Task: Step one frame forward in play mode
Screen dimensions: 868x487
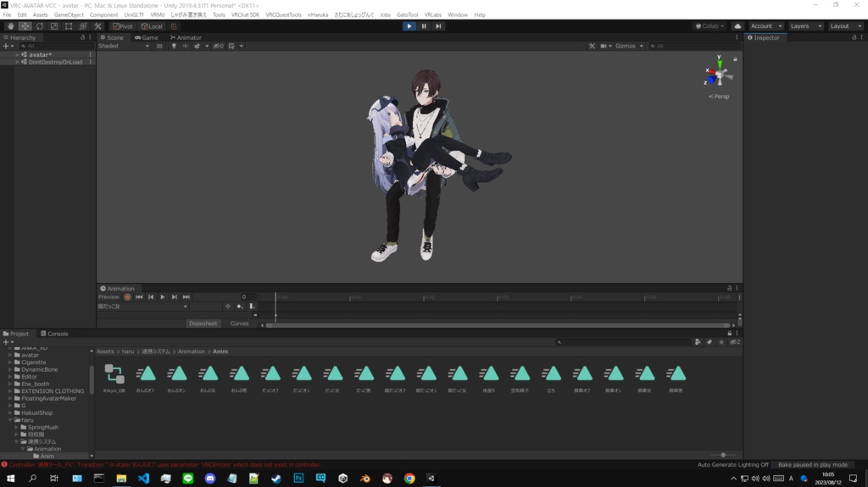Action: tap(438, 26)
